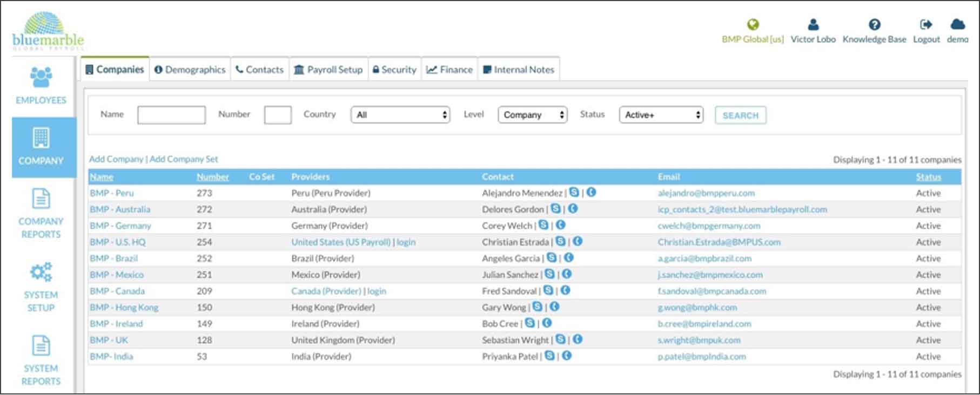
Task: Open the BMP - U.S. HQ link
Action: click(x=118, y=242)
